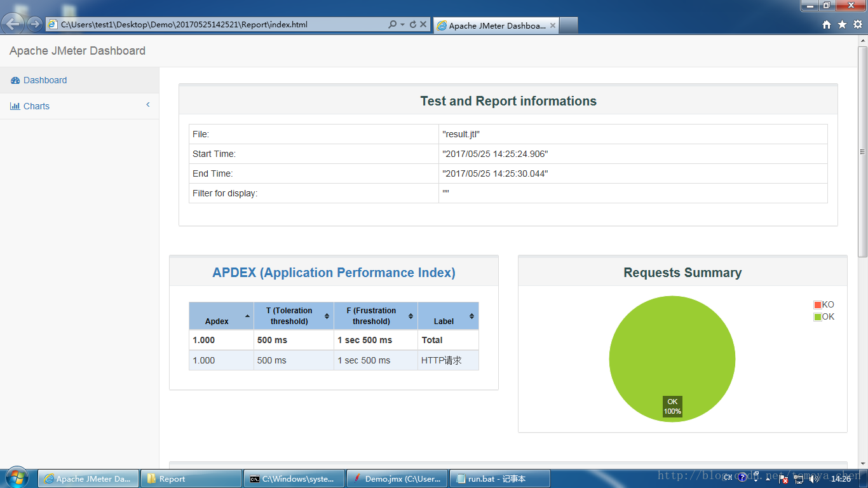The image size is (868, 488).
Task: Click the address bar file path
Action: click(x=184, y=25)
